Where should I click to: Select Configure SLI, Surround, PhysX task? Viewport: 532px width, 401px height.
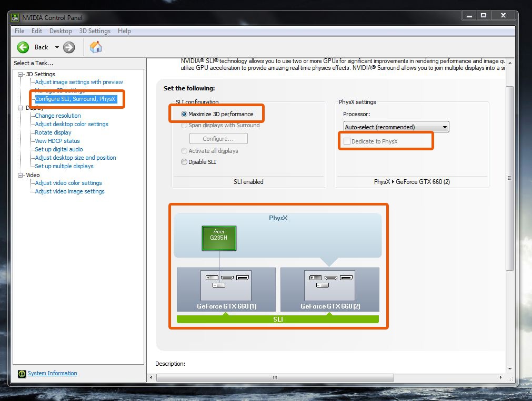pos(75,99)
